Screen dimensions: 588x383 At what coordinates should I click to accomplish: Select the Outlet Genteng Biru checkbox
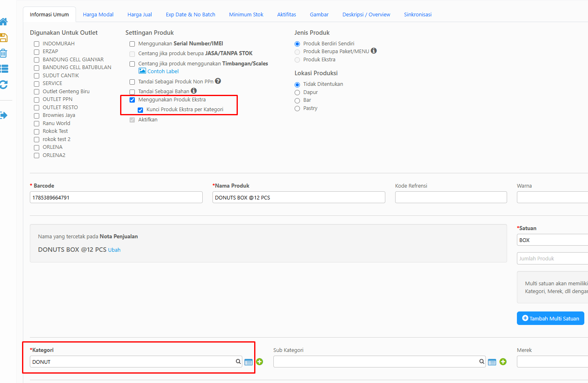[x=36, y=92]
